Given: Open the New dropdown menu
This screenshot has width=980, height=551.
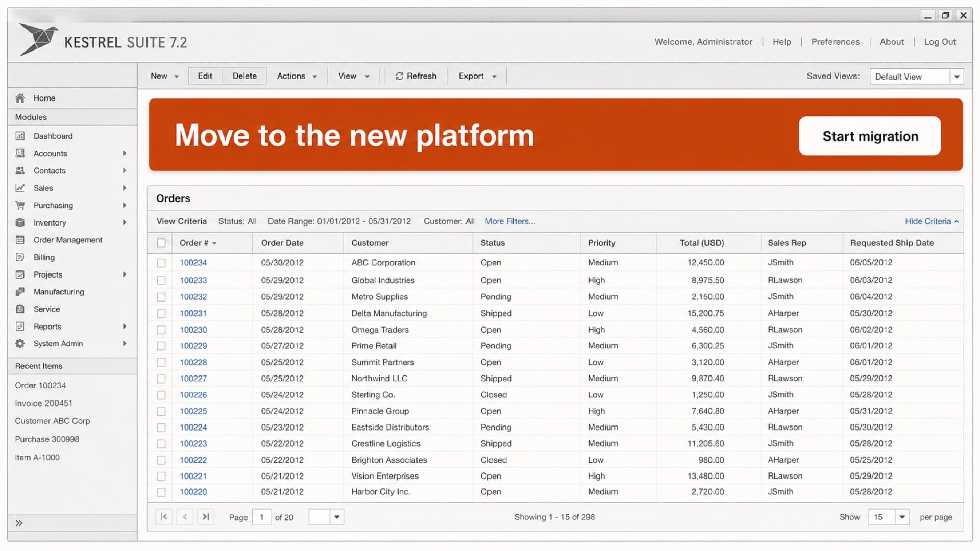Looking at the screenshot, I should (x=164, y=76).
